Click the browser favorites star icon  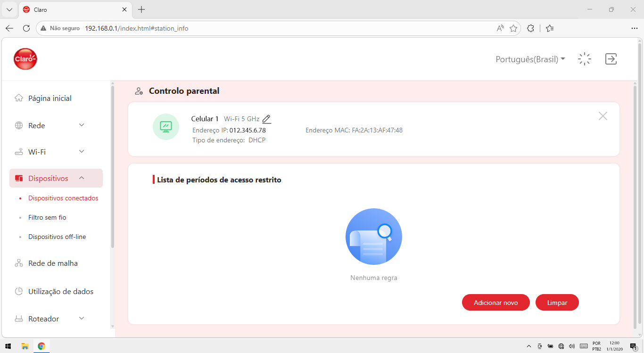pyautogui.click(x=513, y=28)
